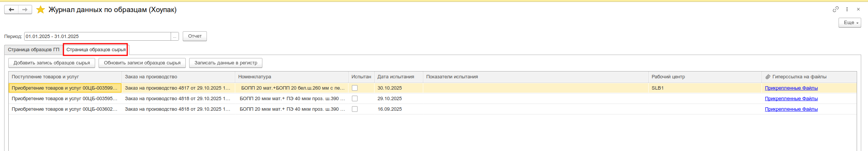Switch to Страница образцов ГП tab
Viewport: 868px width, 151px height.
tap(34, 50)
